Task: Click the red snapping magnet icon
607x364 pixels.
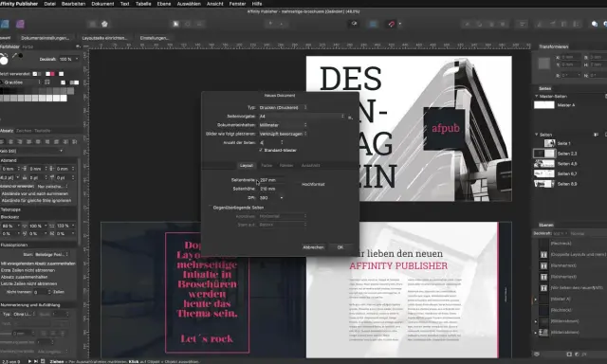Action: click(392, 24)
